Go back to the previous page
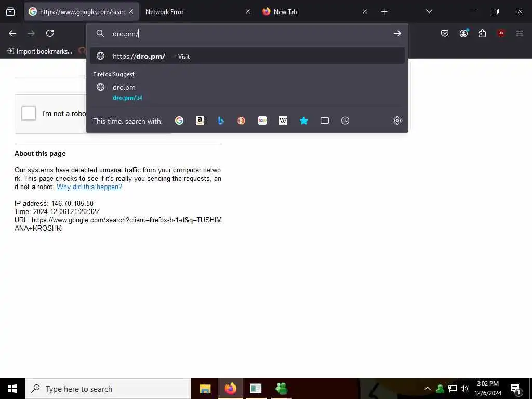Viewport: 532px width, 399px height. (12, 33)
